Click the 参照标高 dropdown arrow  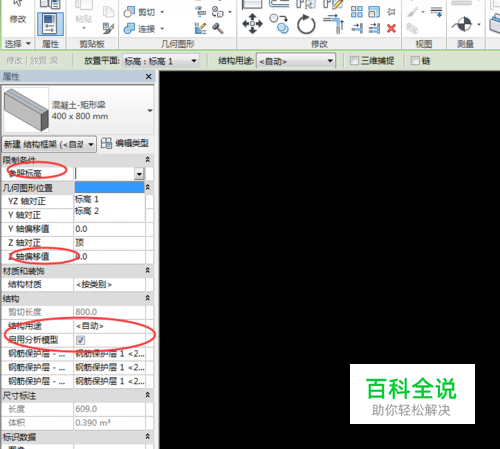coord(139,174)
